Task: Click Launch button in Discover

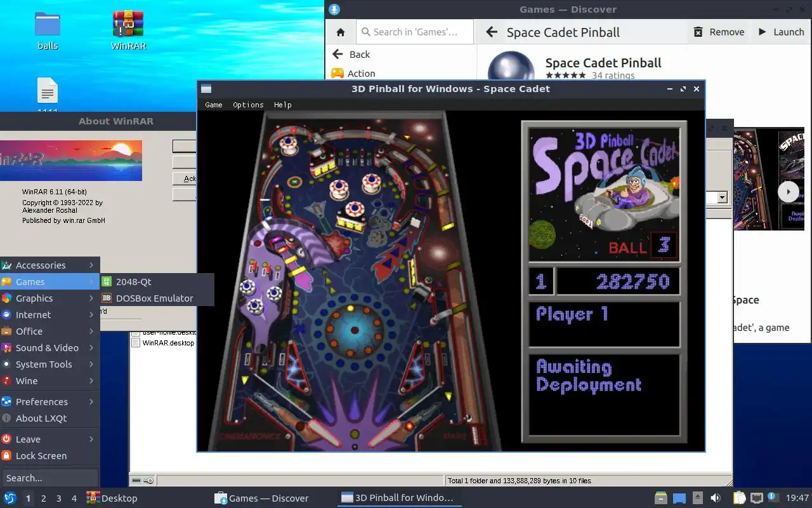Action: 781,32
